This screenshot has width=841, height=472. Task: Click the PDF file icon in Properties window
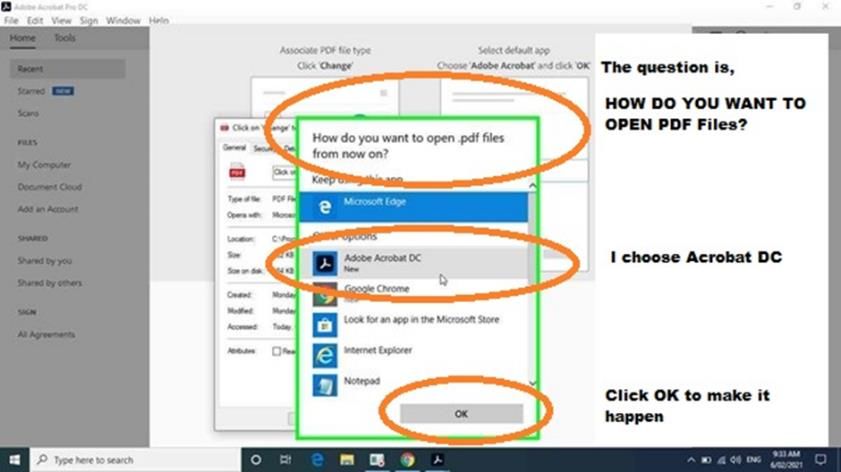point(237,172)
